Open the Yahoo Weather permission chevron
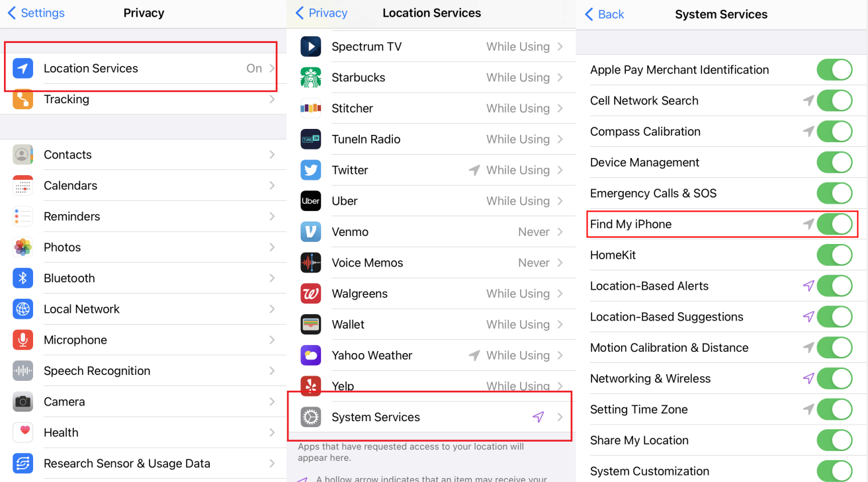 560,355
